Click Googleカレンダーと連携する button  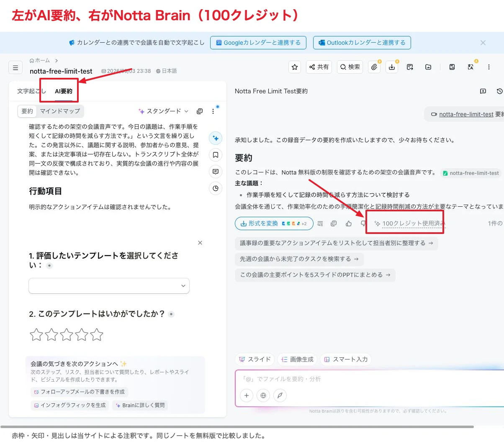258,43
